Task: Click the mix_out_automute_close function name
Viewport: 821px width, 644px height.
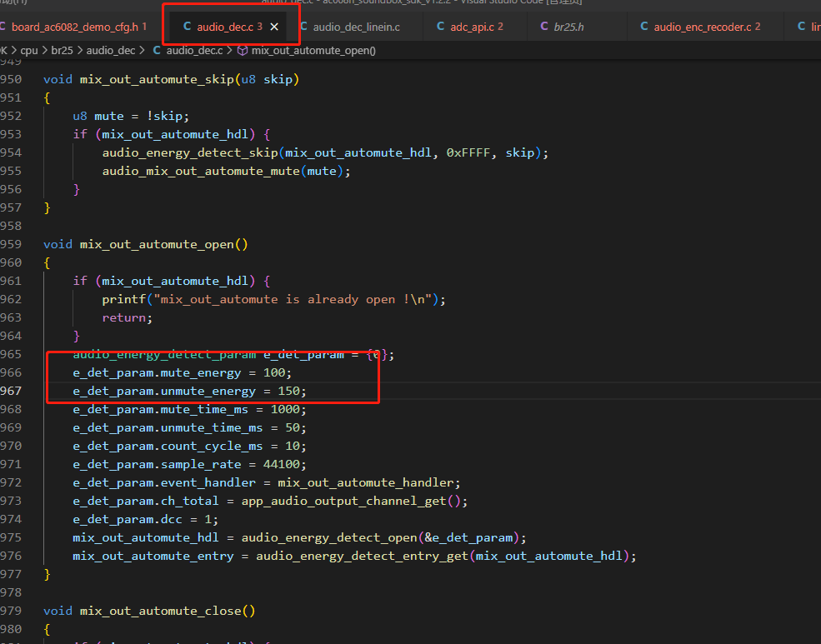Action: 160,611
